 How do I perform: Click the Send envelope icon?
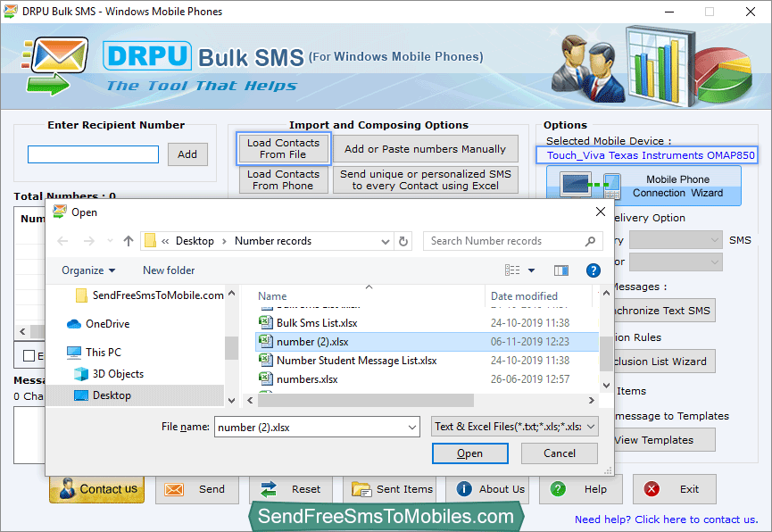tap(174, 489)
